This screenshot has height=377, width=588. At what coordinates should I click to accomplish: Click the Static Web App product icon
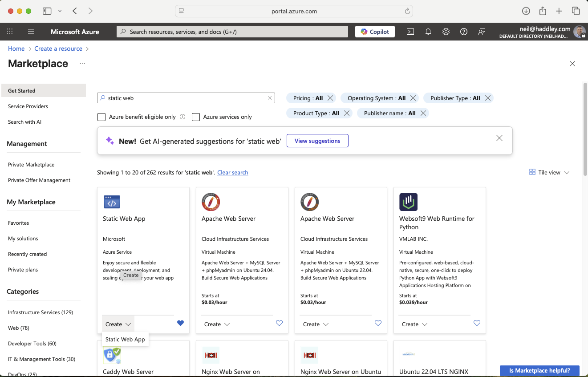pos(112,202)
